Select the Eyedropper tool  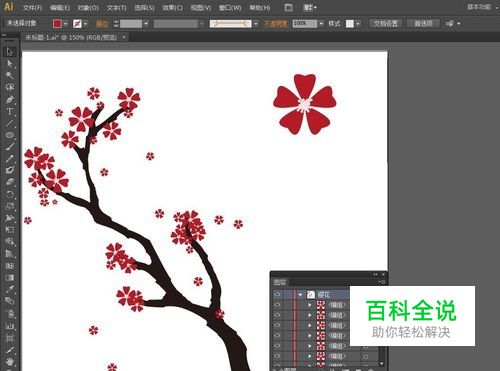coord(10,289)
